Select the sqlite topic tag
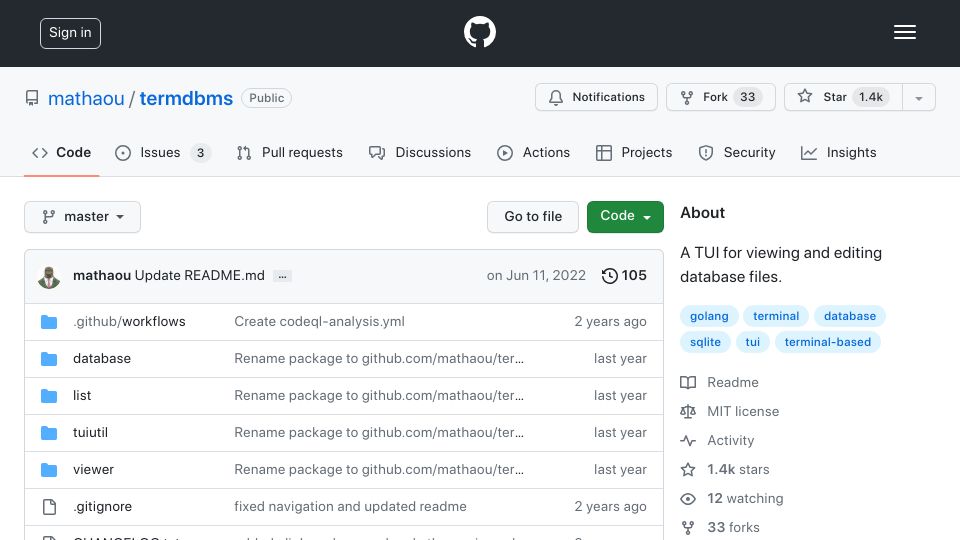960x540 pixels. click(705, 342)
